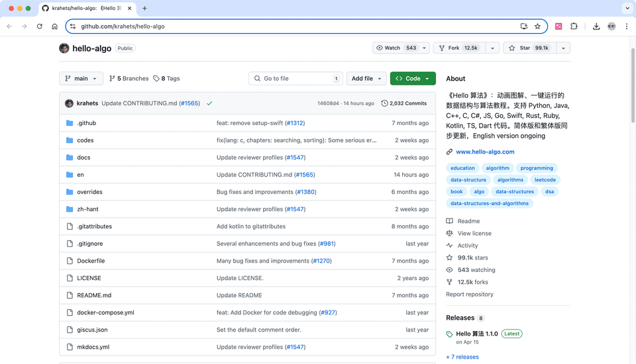Open the 8 Tags list
The height and width of the screenshot is (364, 636).
tap(166, 78)
